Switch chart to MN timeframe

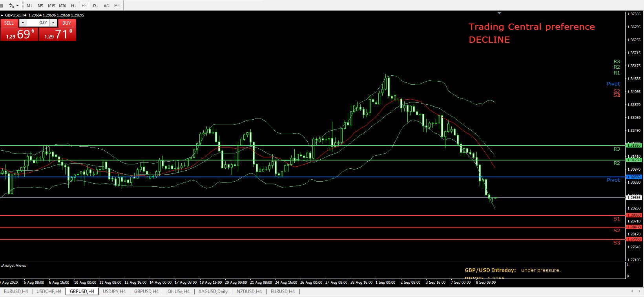coord(117,6)
